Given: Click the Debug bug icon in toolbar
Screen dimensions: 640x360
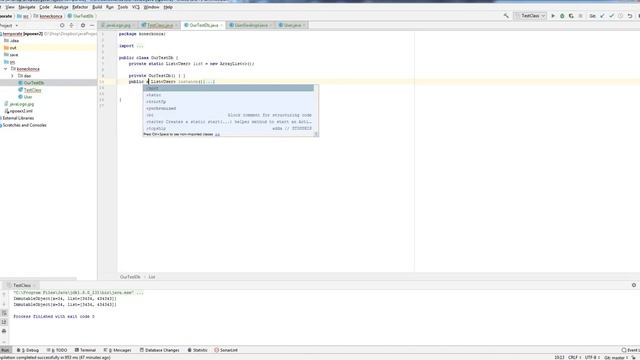Looking at the screenshot, I should tap(562, 16).
